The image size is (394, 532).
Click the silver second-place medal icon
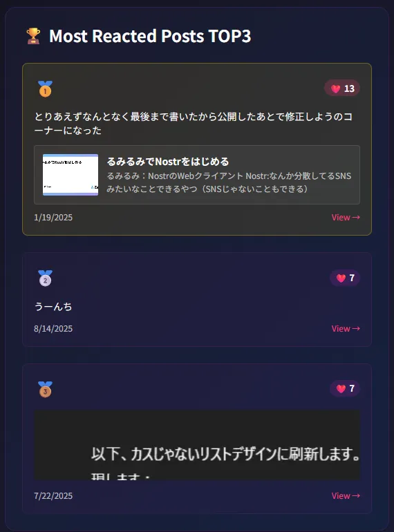tap(45, 278)
